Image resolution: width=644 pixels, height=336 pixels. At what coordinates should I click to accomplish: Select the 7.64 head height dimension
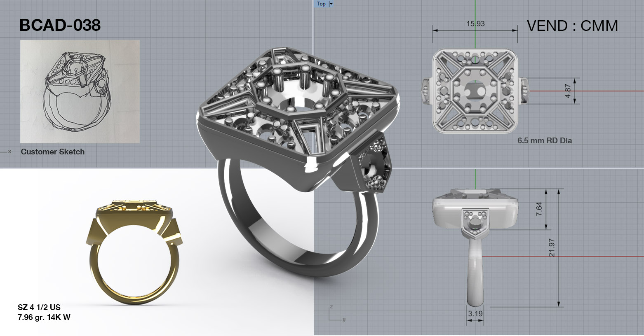[539, 209]
